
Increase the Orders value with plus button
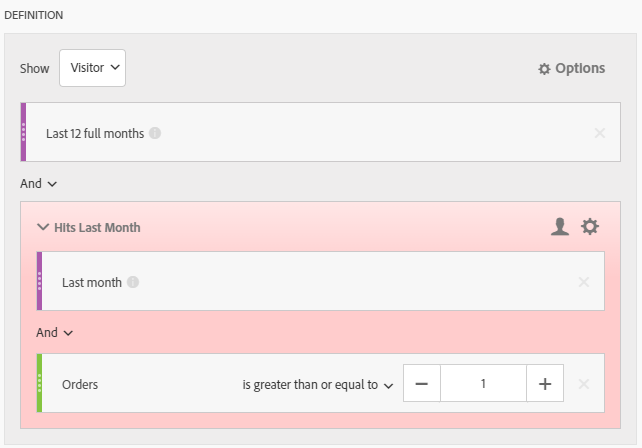pos(545,384)
